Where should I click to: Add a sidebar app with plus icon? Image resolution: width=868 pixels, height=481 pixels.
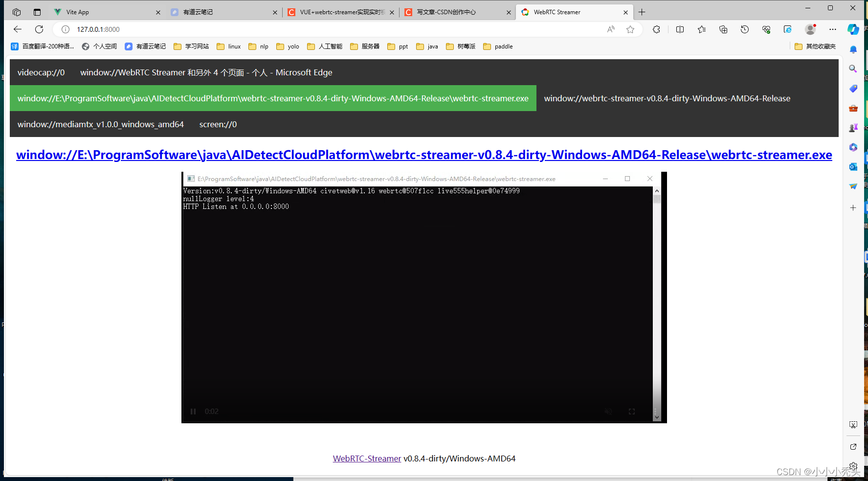pyautogui.click(x=853, y=208)
